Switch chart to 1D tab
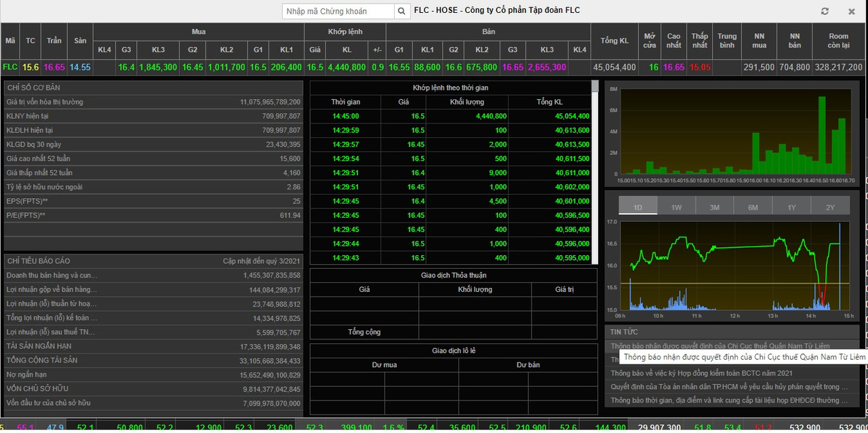868x433 pixels. pos(637,207)
